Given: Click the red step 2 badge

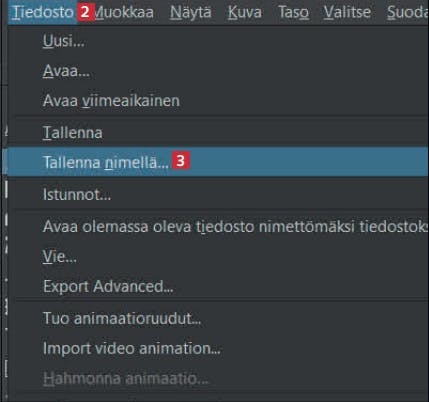Looking at the screenshot, I should click(86, 12).
